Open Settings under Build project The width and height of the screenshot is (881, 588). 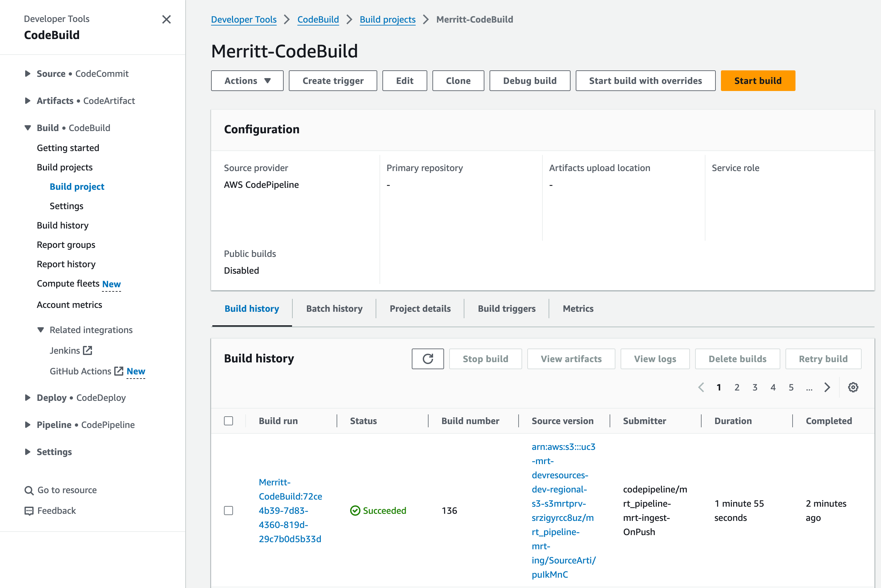point(66,206)
